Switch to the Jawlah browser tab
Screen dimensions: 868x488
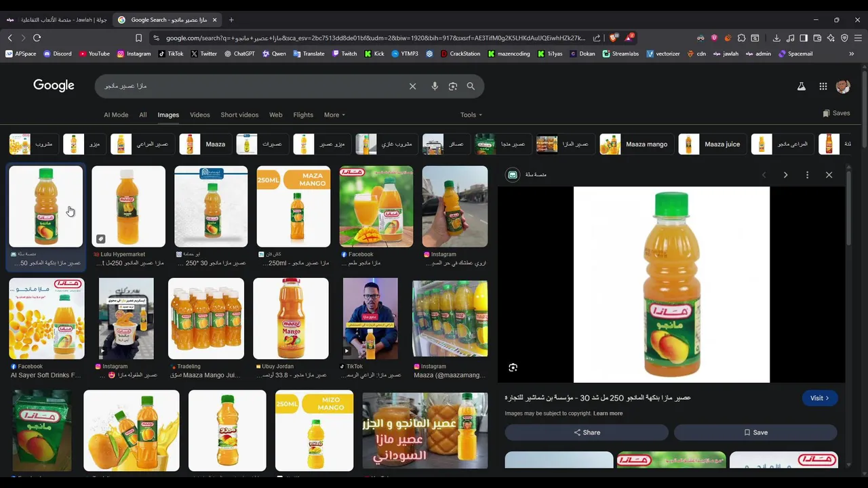(x=57, y=20)
